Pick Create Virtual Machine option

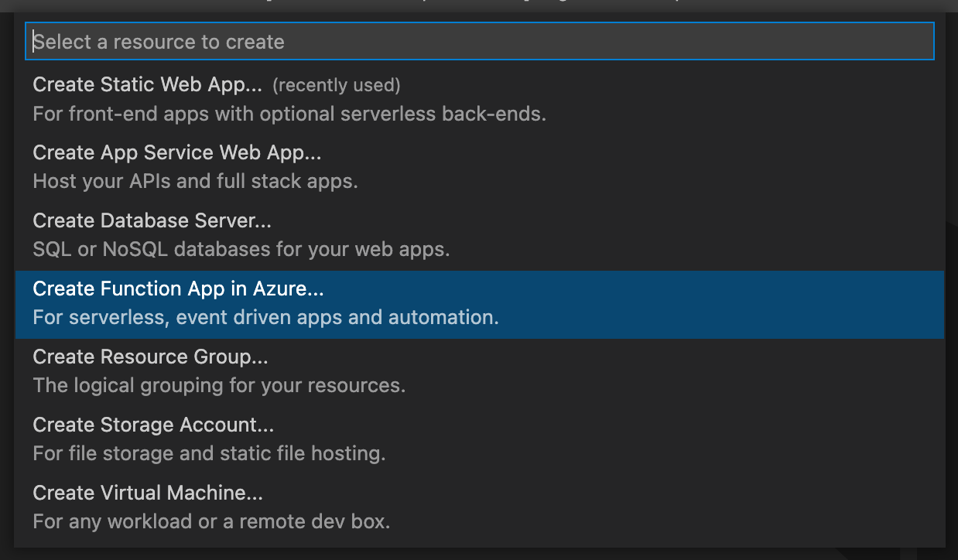(480, 509)
